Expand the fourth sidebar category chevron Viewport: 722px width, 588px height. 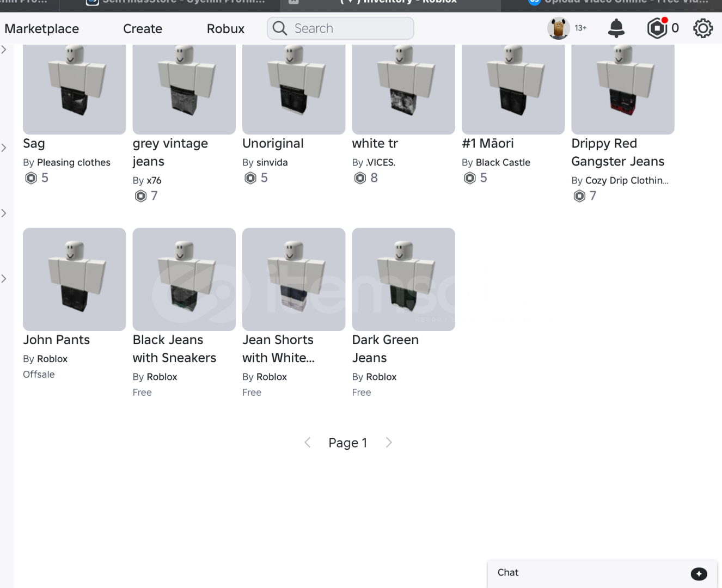tap(4, 279)
